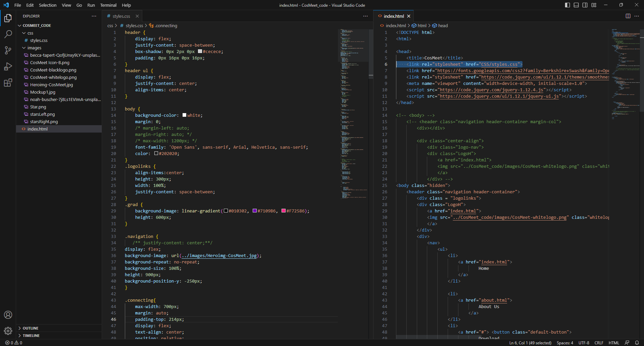Click the VS Code logo icon
This screenshot has height=346, width=644.
click(x=6, y=5)
